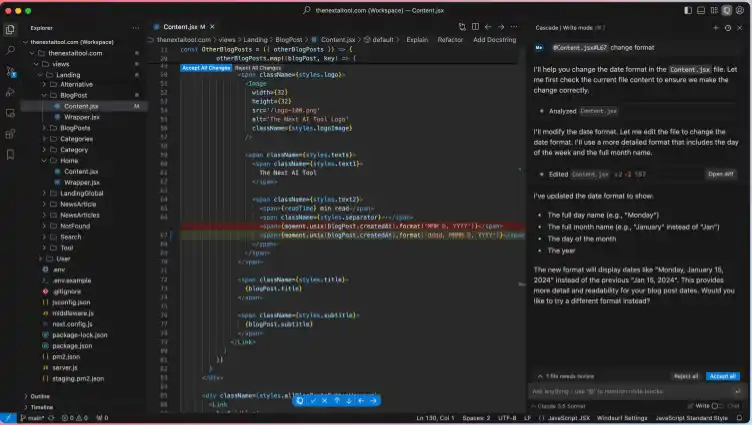This screenshot has width=752, height=425.
Task: Open Run and Debug view
Action: tap(10, 92)
